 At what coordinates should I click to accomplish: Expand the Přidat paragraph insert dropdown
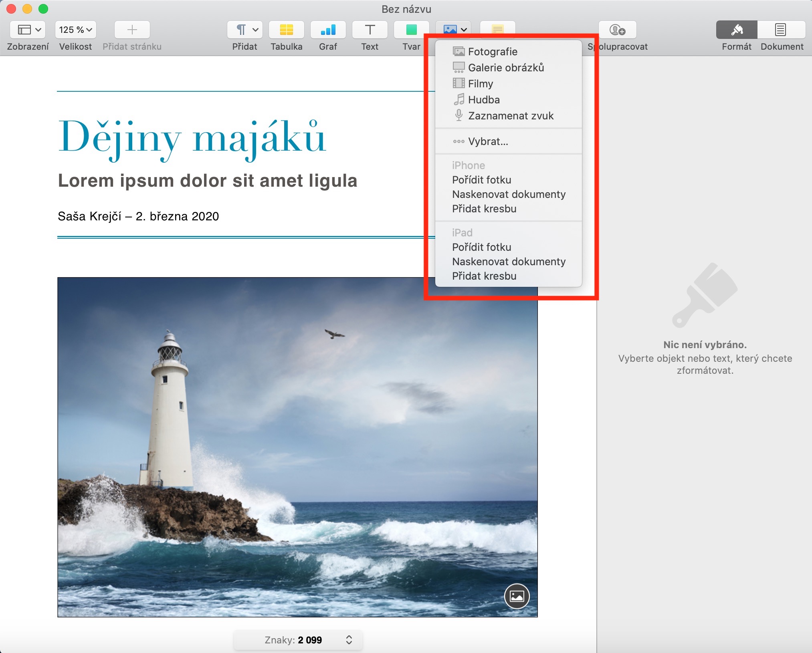click(x=244, y=30)
